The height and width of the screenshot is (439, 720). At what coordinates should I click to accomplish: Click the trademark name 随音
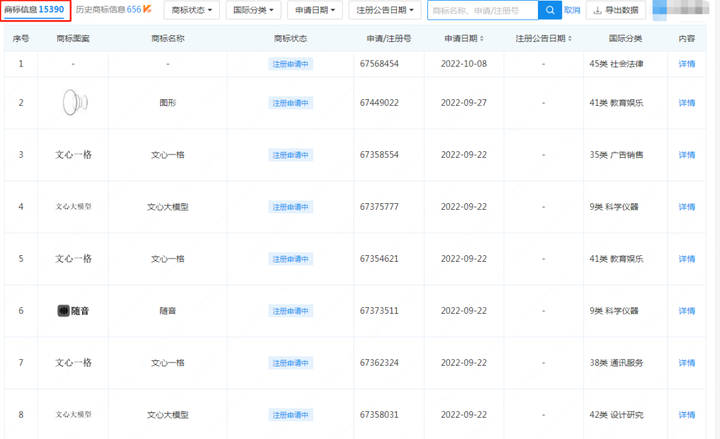[x=168, y=311]
